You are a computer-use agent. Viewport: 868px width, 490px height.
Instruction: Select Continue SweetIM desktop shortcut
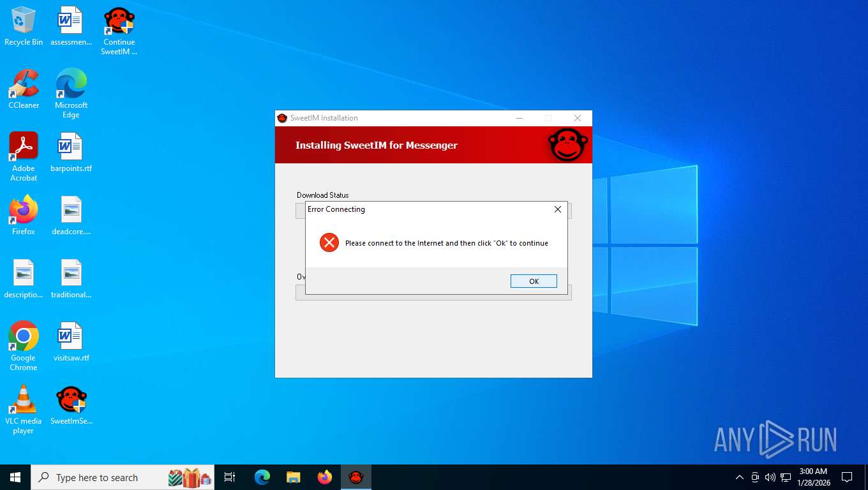tap(119, 31)
